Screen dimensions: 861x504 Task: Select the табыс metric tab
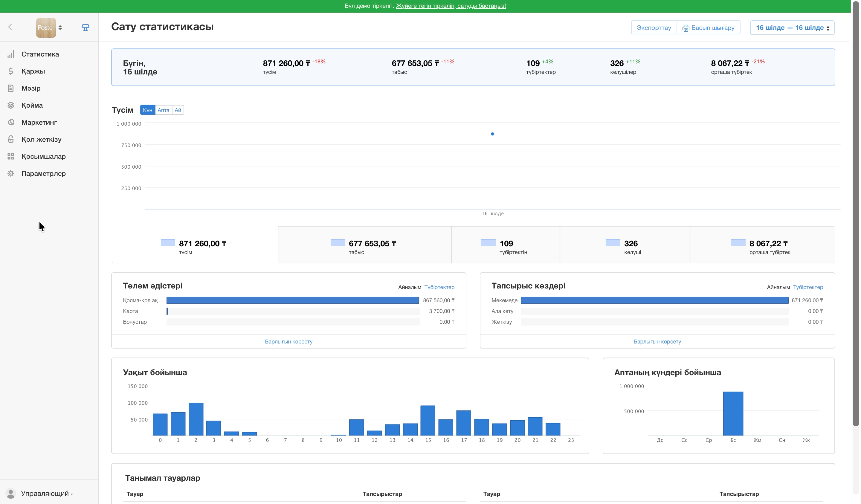pos(364,245)
